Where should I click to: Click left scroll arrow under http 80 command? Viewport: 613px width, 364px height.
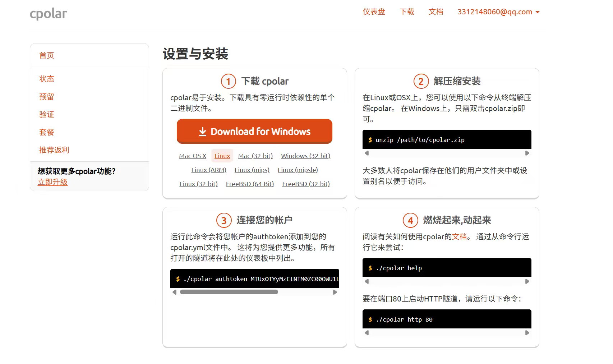[x=367, y=333]
